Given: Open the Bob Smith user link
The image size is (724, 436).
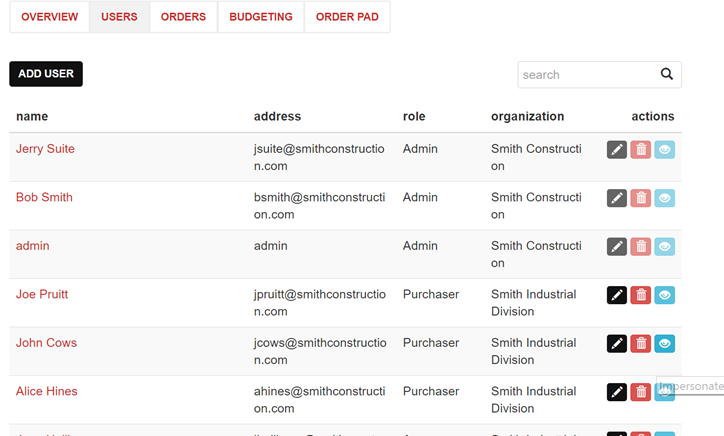Looking at the screenshot, I should [44, 197].
